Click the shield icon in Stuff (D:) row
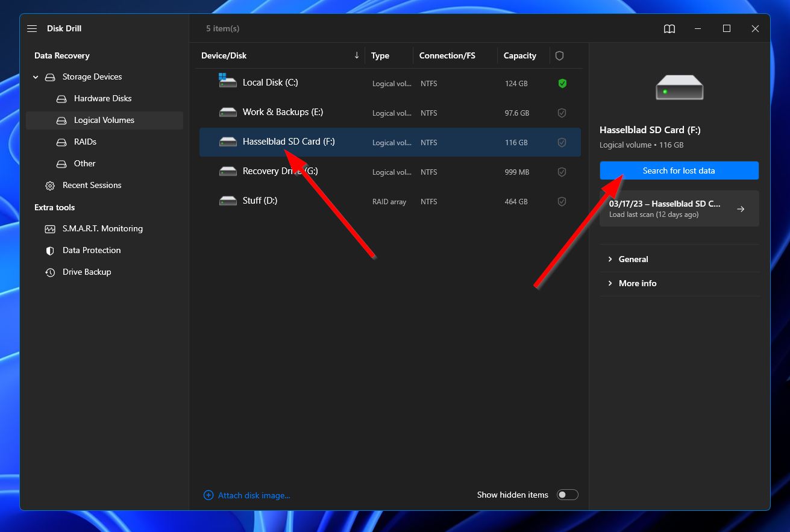Screen dimensions: 790x532 [x=562, y=201]
